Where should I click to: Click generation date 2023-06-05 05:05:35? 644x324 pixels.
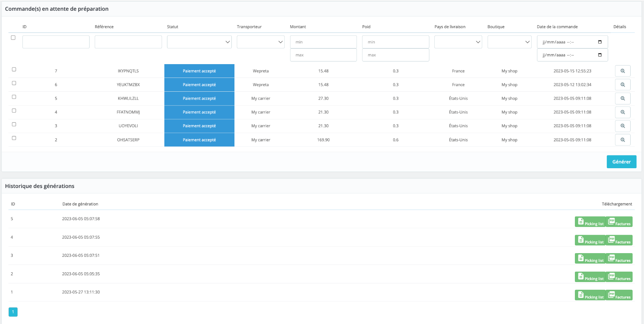81,274
